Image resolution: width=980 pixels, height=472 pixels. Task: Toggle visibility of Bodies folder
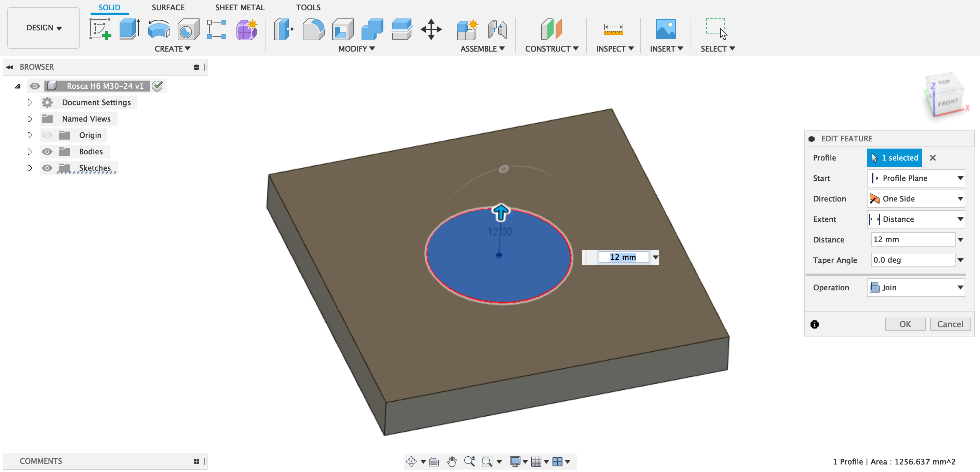[47, 152]
